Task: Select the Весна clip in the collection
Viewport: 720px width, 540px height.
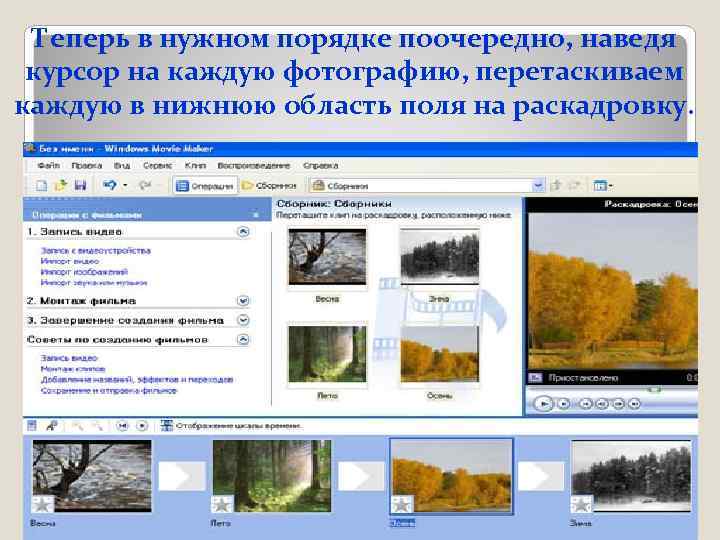Action: pyautogui.click(x=327, y=257)
